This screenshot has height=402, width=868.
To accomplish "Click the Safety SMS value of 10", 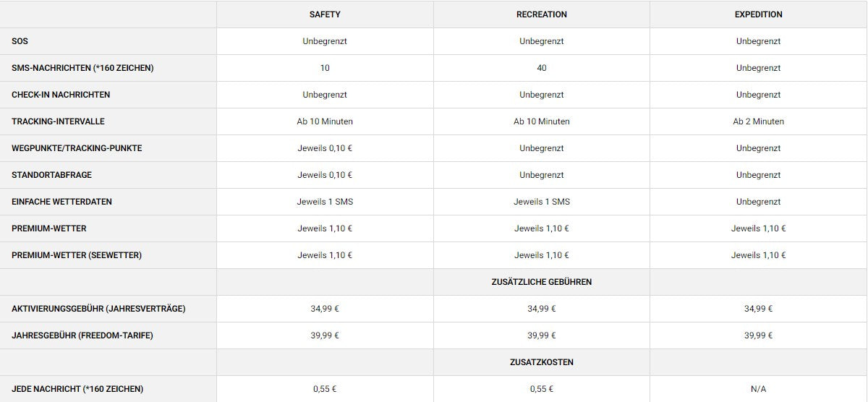I will [325, 68].
